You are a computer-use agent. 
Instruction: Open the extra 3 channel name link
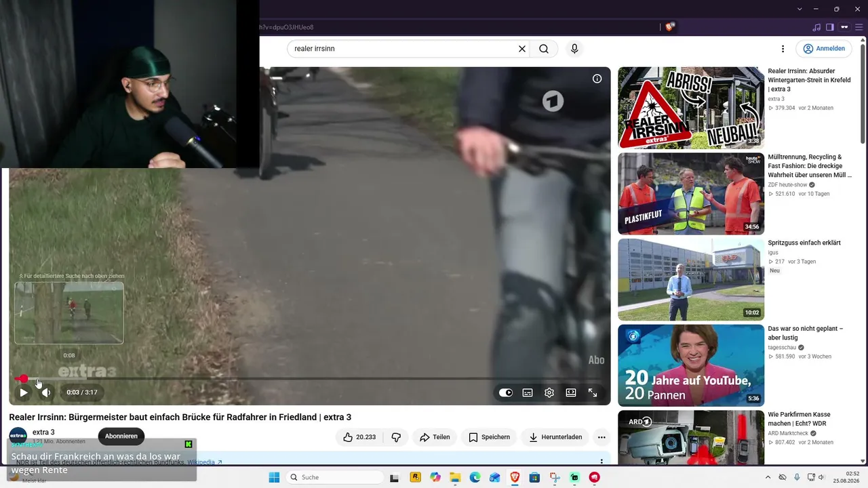tap(43, 432)
